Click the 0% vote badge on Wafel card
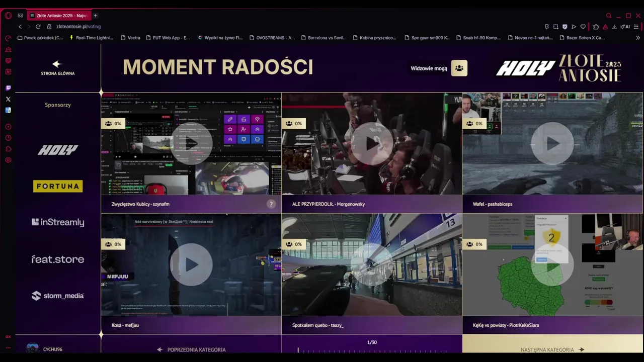This screenshot has height=362, width=644. (474, 123)
